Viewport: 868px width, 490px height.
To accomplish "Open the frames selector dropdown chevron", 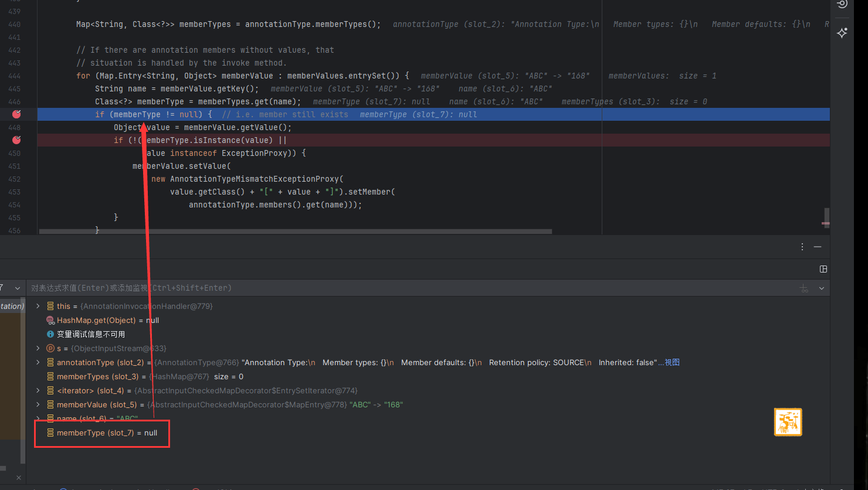I will [18, 288].
